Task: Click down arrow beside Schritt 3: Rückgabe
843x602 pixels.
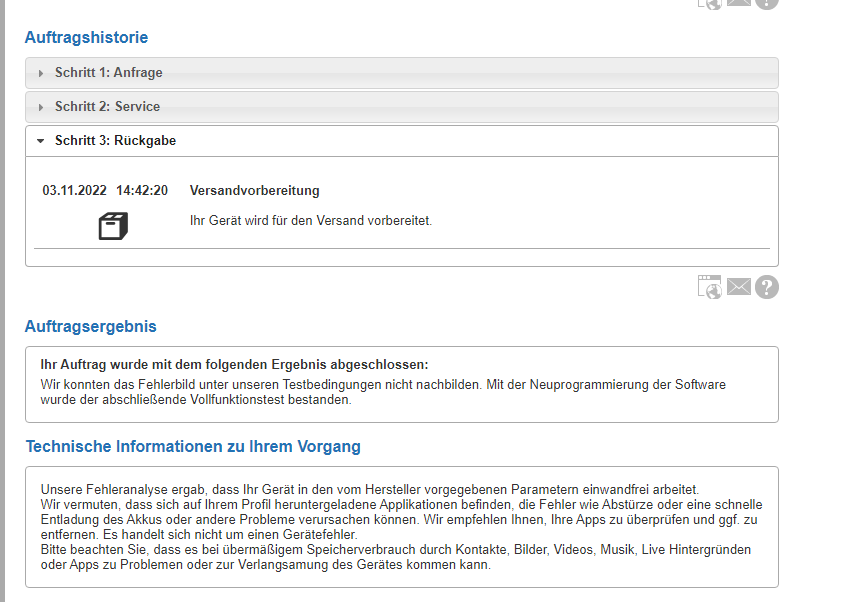Action: (40, 141)
